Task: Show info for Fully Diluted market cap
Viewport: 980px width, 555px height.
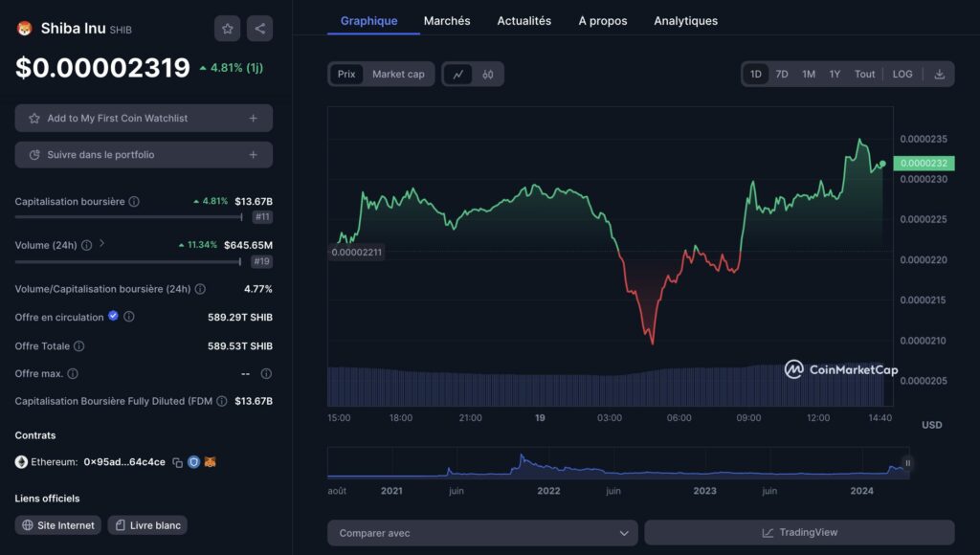Action: [221, 401]
